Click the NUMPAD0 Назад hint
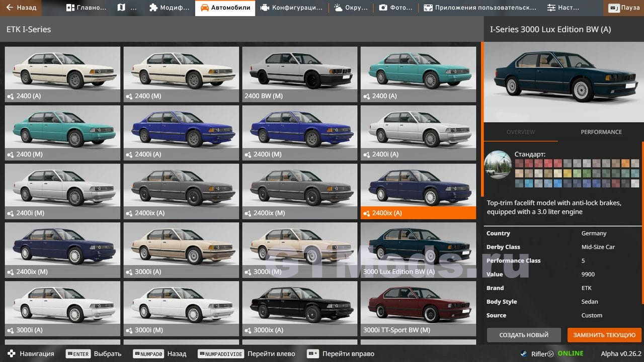The image size is (644, 362). pos(159,353)
